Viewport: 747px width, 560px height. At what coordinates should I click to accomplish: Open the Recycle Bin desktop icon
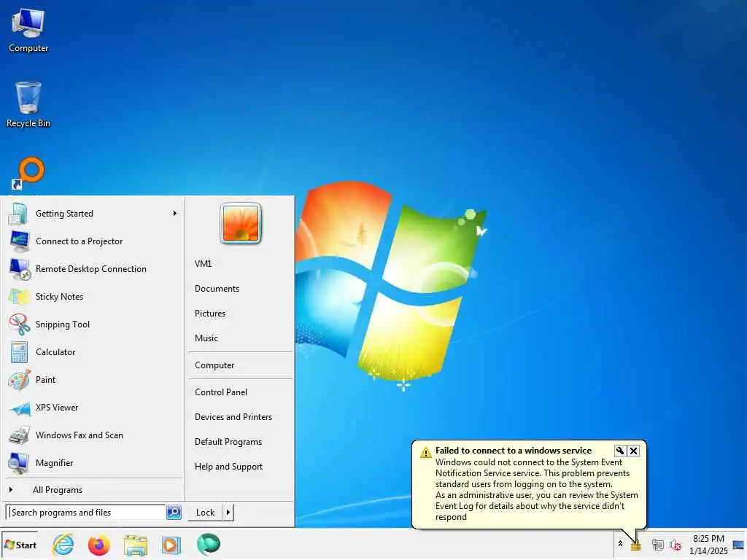pyautogui.click(x=28, y=104)
